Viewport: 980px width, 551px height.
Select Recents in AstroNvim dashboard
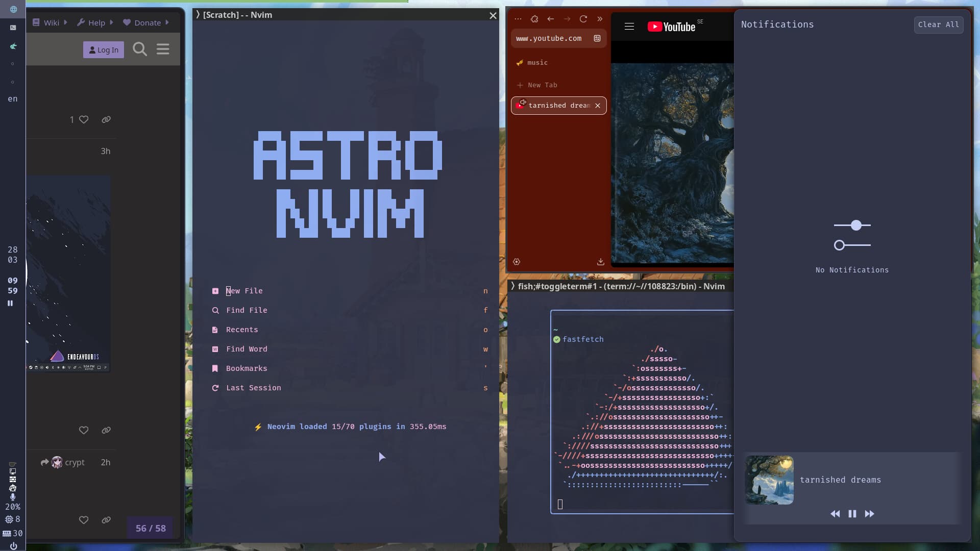tap(350, 330)
